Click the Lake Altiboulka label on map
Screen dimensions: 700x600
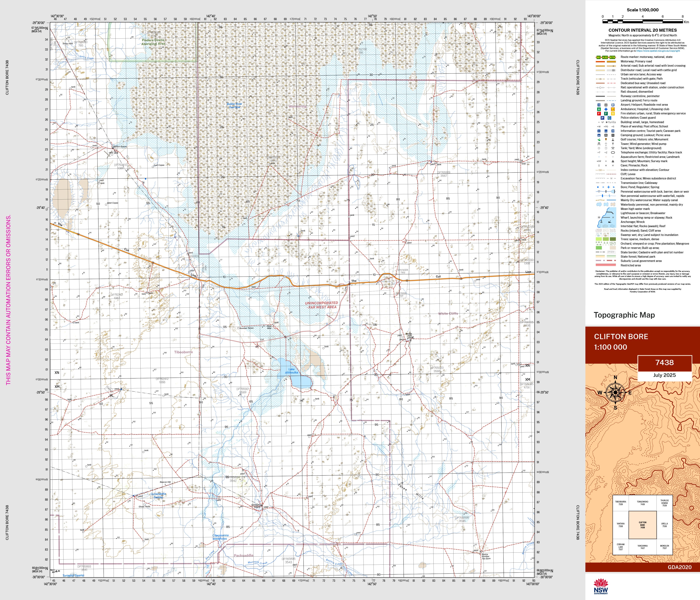291,371
